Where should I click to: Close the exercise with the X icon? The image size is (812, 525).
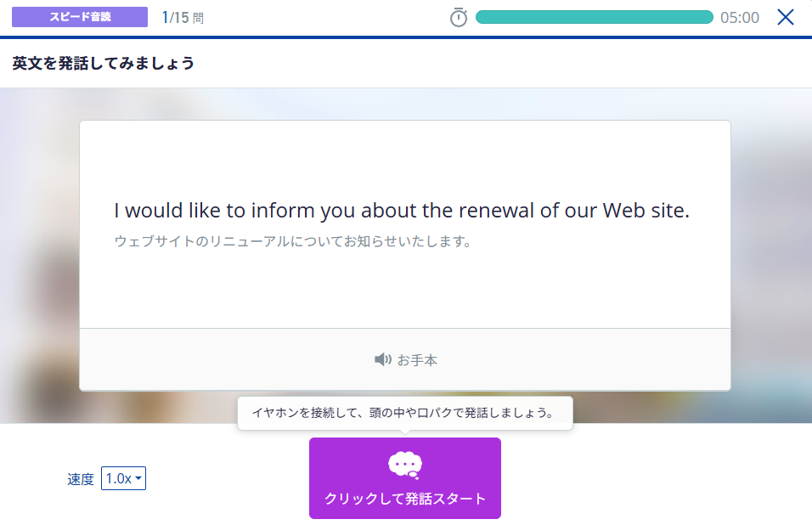(786, 17)
